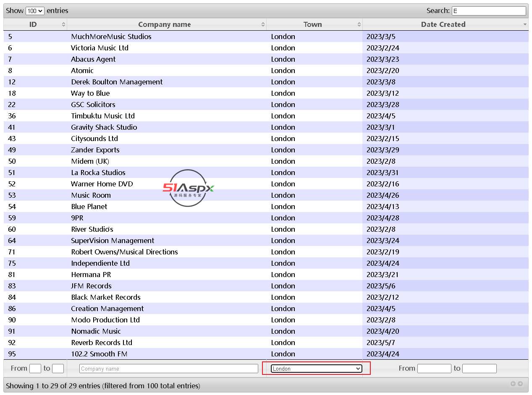
Task: Click Robert Owens/Musical Directions cell
Action: 124,252
